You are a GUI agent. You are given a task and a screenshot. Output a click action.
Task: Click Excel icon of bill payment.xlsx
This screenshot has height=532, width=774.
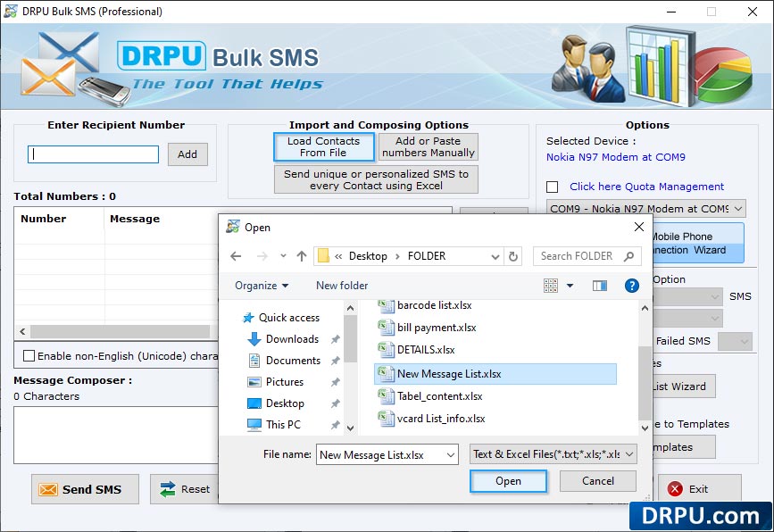click(386, 328)
